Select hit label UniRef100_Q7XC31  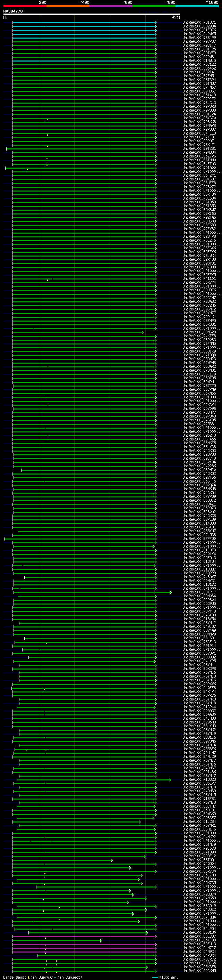click(x=199, y=137)
